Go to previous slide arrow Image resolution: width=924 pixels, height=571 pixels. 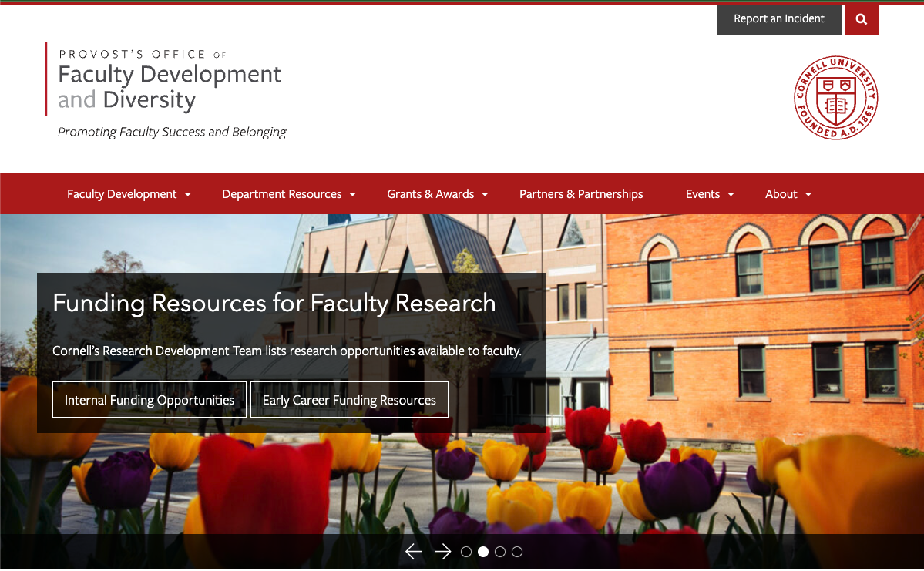pos(414,552)
